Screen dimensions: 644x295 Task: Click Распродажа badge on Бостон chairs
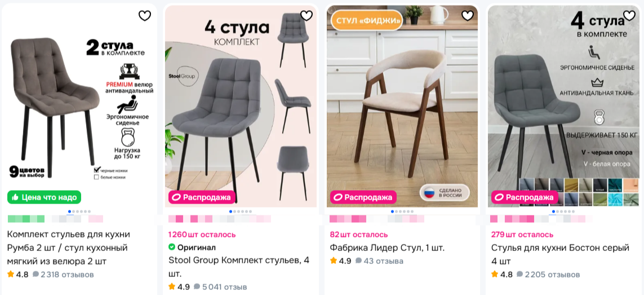pos(525,197)
